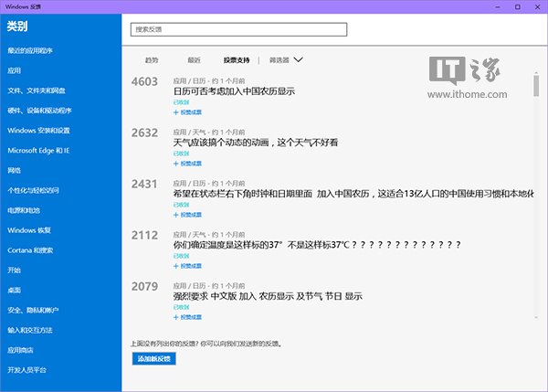The width and height of the screenshot is (548, 392).
Task: Select the 投票支持 sorting tab
Action: (x=236, y=60)
